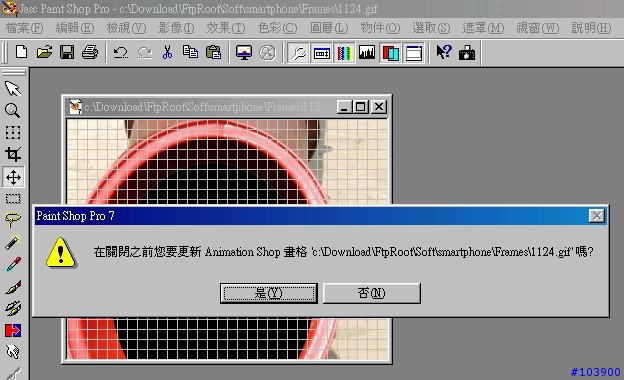Click the warning exclamation icon in dialog

pyautogui.click(x=60, y=253)
